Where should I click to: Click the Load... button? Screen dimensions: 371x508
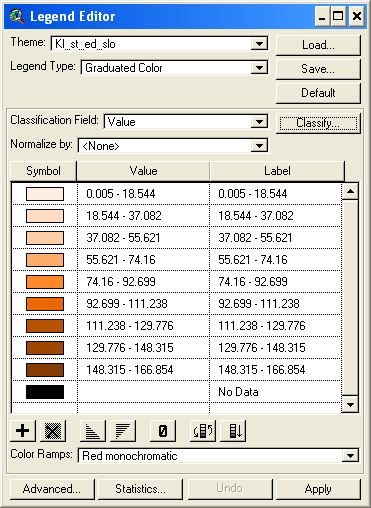point(318,45)
